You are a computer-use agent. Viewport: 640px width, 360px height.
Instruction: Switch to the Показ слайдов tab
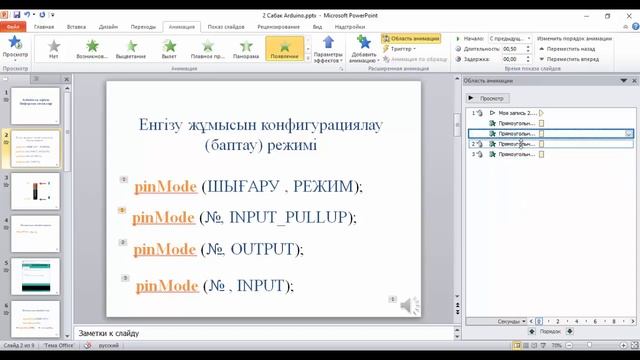point(226,27)
